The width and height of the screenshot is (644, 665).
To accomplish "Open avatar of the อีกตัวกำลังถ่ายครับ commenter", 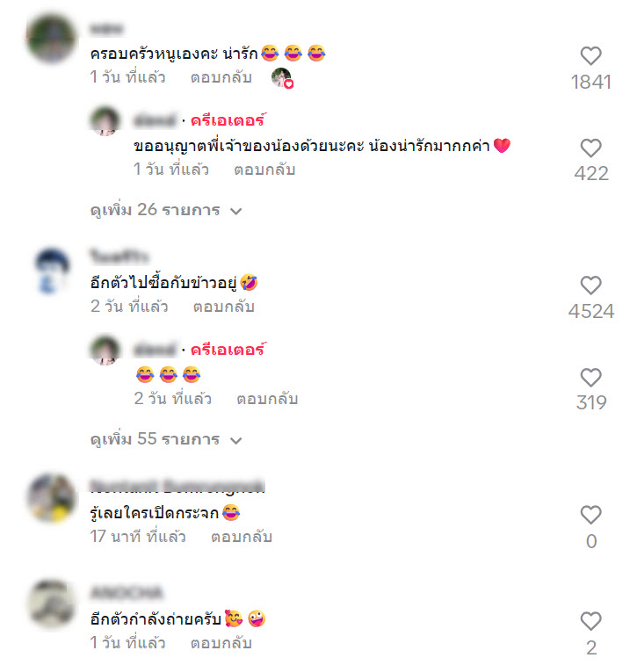I will pyautogui.click(x=51, y=604).
